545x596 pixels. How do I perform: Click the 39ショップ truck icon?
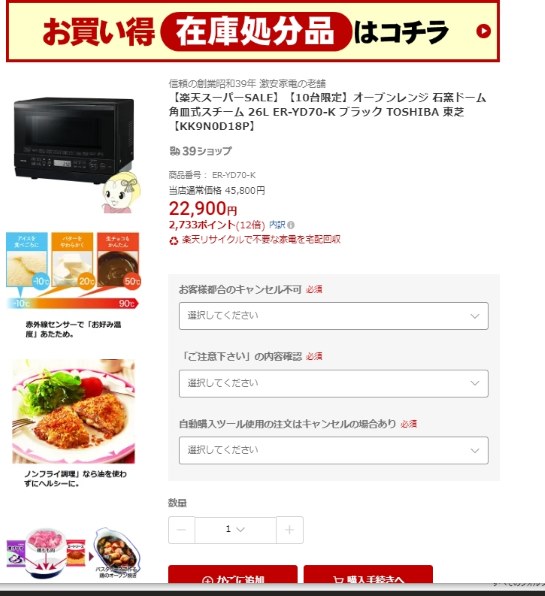coord(174,151)
